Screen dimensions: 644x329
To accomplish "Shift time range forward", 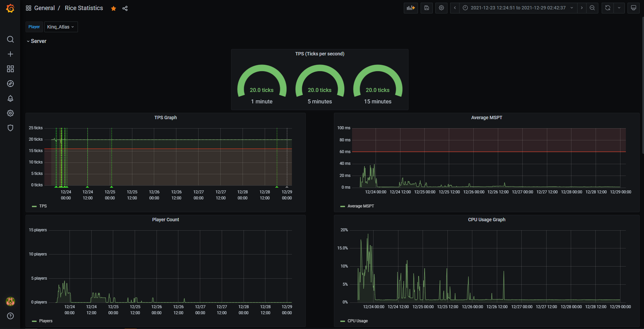I will pos(582,8).
